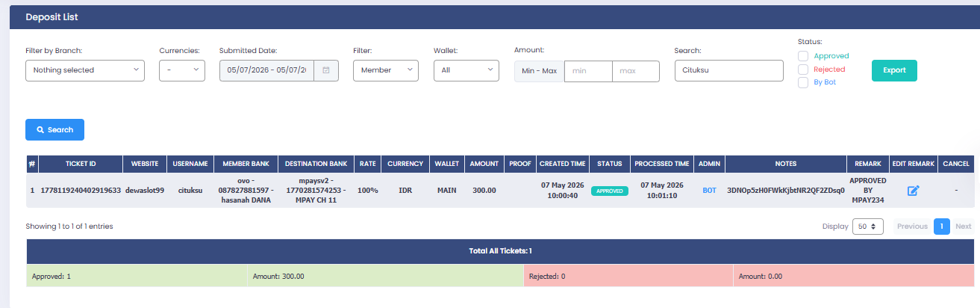The image size is (980, 308).
Task: Tick the By Bot status checkbox
Action: click(x=803, y=82)
